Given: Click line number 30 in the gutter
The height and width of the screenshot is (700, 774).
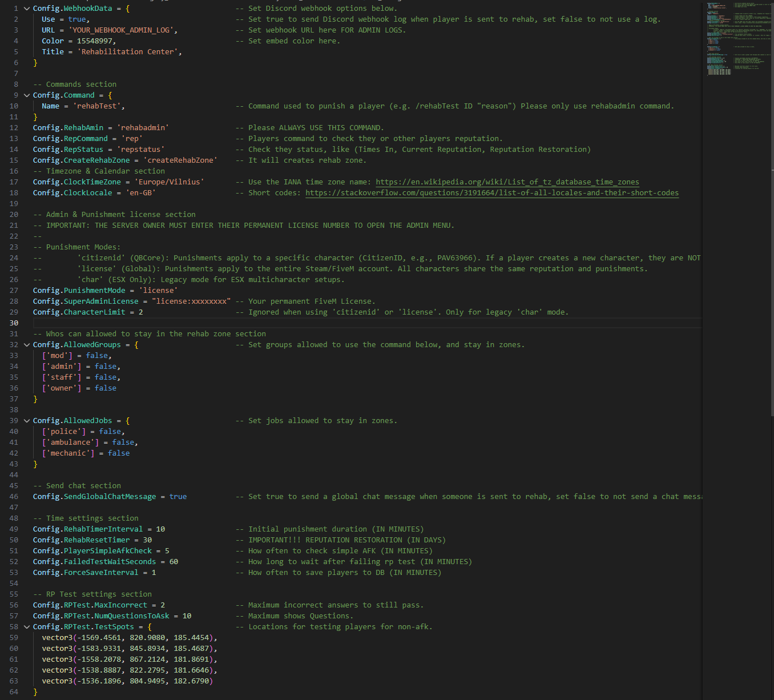Looking at the screenshot, I should [x=14, y=323].
